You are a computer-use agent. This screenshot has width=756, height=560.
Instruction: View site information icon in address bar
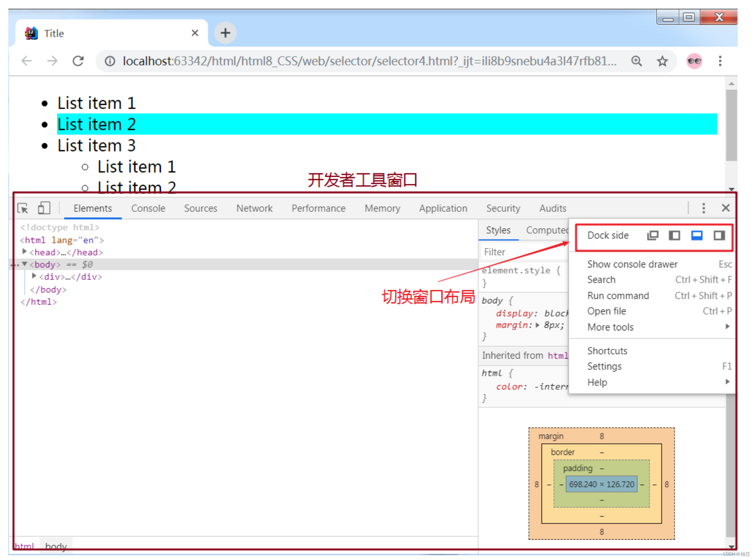coord(110,61)
